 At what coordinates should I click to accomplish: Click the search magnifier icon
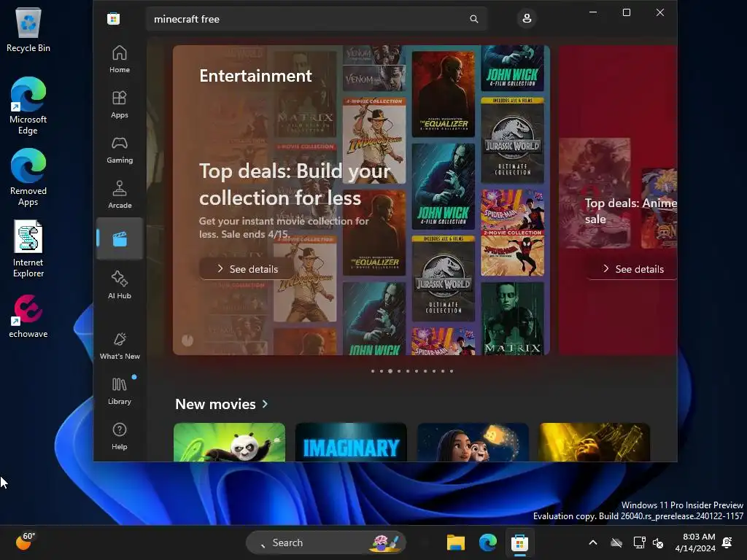click(473, 19)
